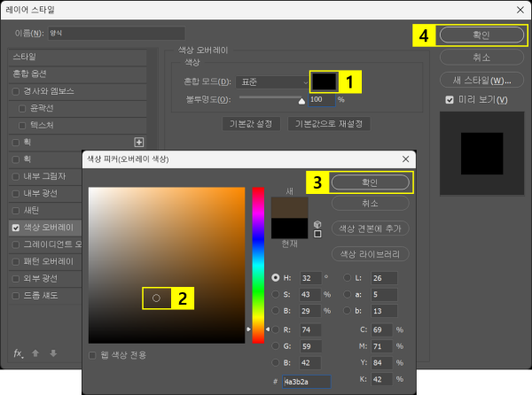Open 색상 라이브러리 button
Viewport: 532px width, 395px height.
click(370, 254)
